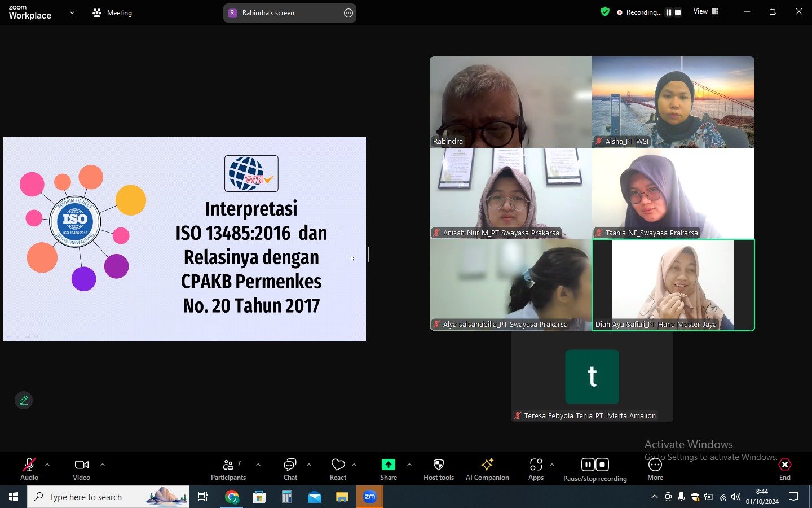The height and width of the screenshot is (508, 812).
Task: Show hidden system tray icons
Action: [x=655, y=497]
